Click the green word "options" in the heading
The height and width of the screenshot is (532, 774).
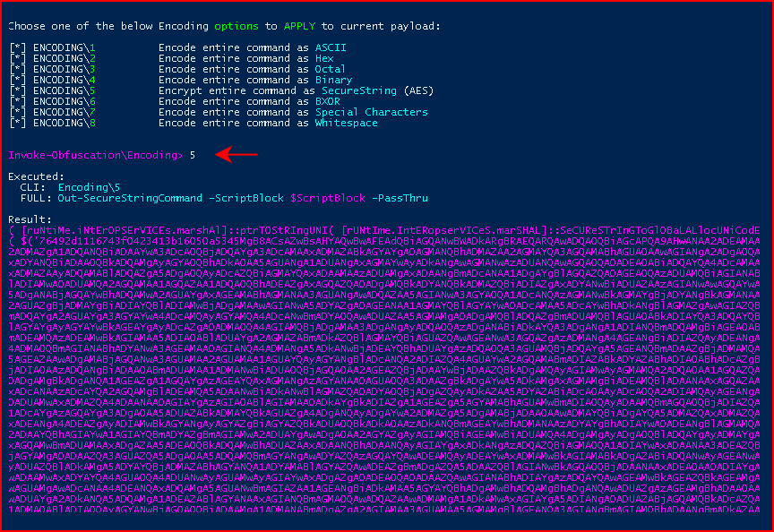pos(236,26)
